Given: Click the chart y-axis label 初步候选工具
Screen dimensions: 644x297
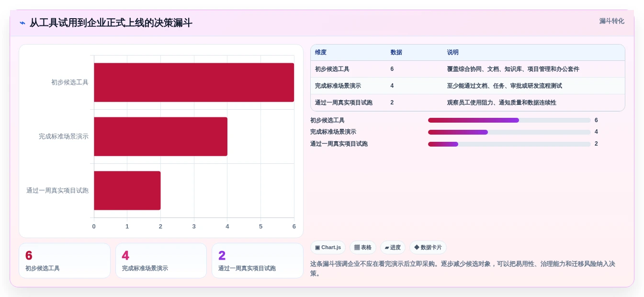Looking at the screenshot, I should [x=70, y=82].
